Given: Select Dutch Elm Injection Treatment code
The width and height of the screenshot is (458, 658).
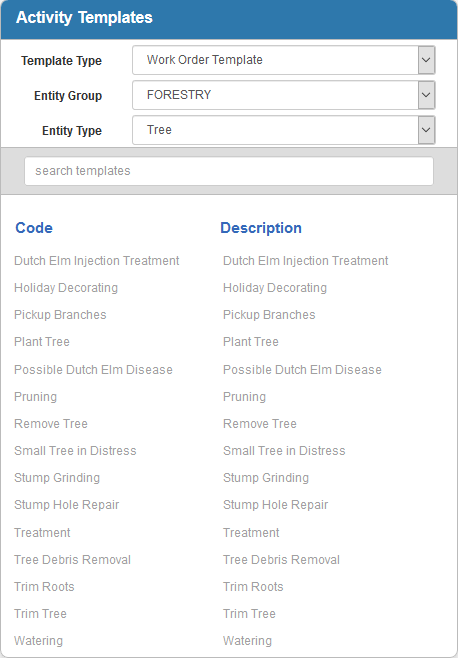Looking at the screenshot, I should coord(97,261).
